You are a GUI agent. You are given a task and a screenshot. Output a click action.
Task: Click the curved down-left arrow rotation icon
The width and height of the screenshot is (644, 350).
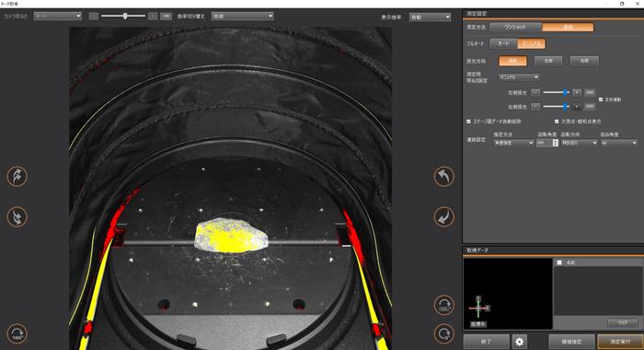pos(444,216)
